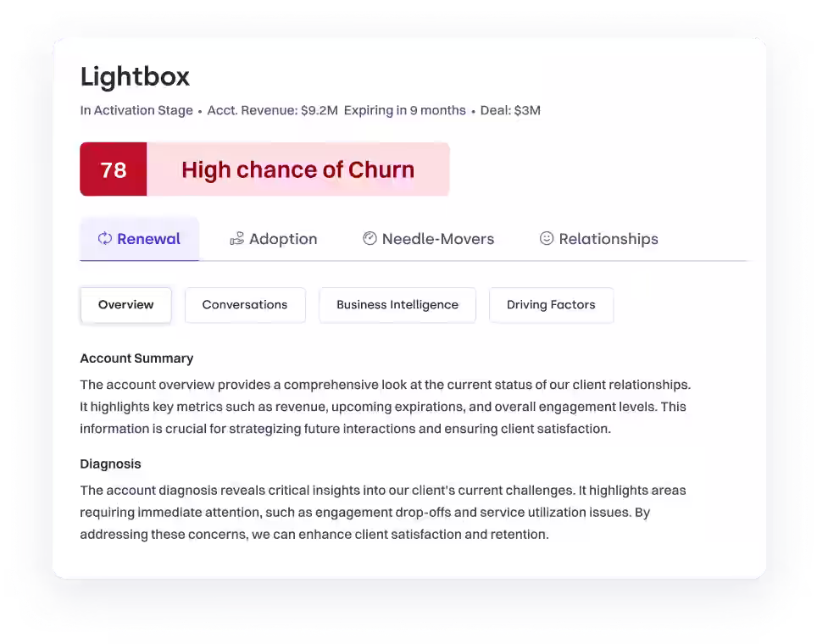Screen dimensions: 817x644
Task: Click the Lightbox account title
Action: tap(135, 77)
